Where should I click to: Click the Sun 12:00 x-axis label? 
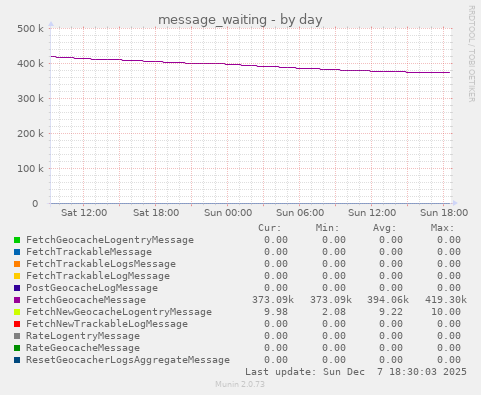pos(372,213)
